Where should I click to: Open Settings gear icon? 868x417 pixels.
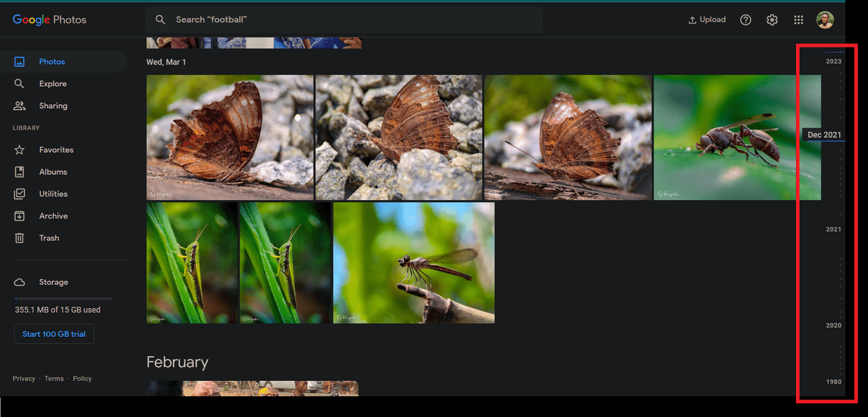[x=772, y=20]
